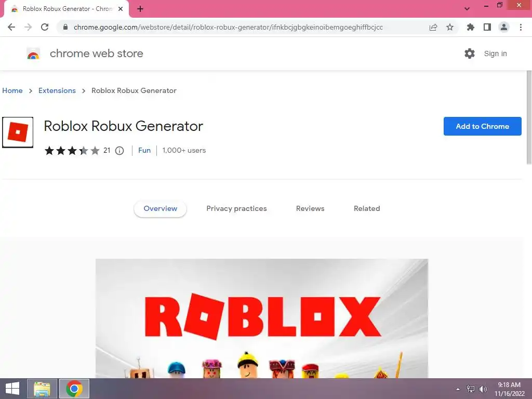Click the address bar URL

pos(228,27)
